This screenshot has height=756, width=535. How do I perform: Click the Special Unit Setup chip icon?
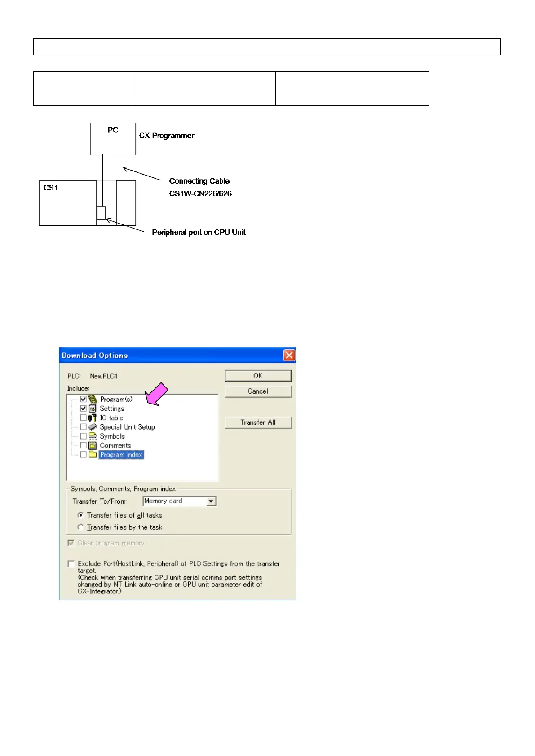click(x=93, y=427)
